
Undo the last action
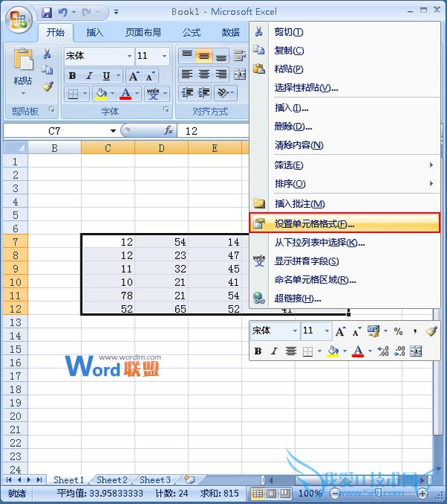coord(63,13)
